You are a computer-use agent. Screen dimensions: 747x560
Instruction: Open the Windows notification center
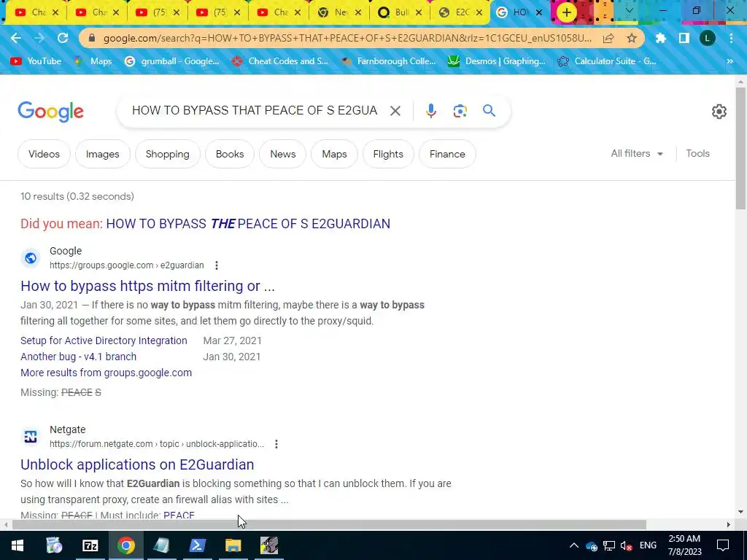coord(723,545)
